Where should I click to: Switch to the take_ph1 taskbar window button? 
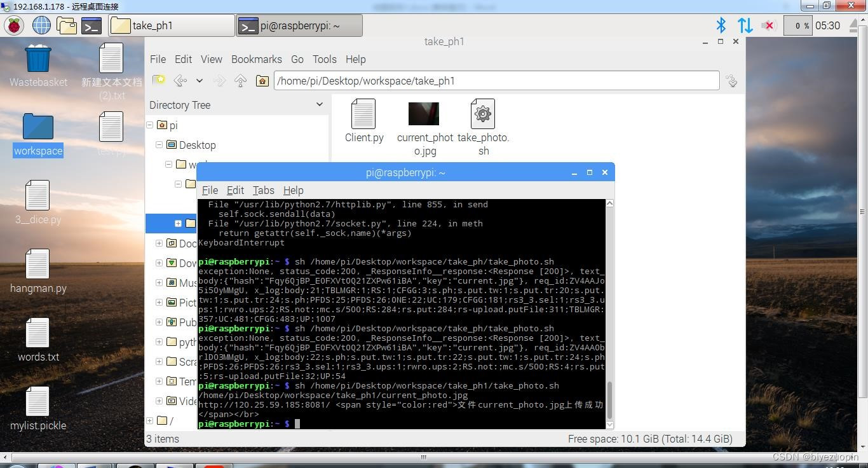(x=172, y=25)
